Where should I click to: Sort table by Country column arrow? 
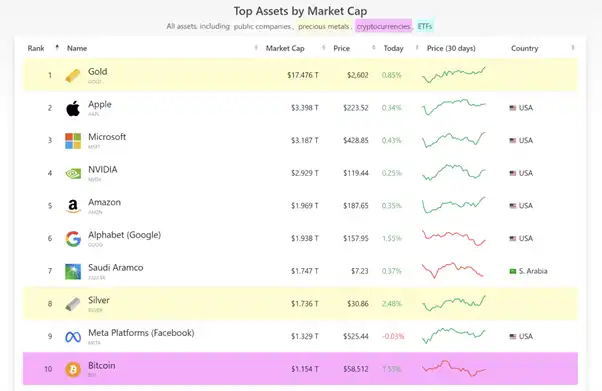[572, 48]
